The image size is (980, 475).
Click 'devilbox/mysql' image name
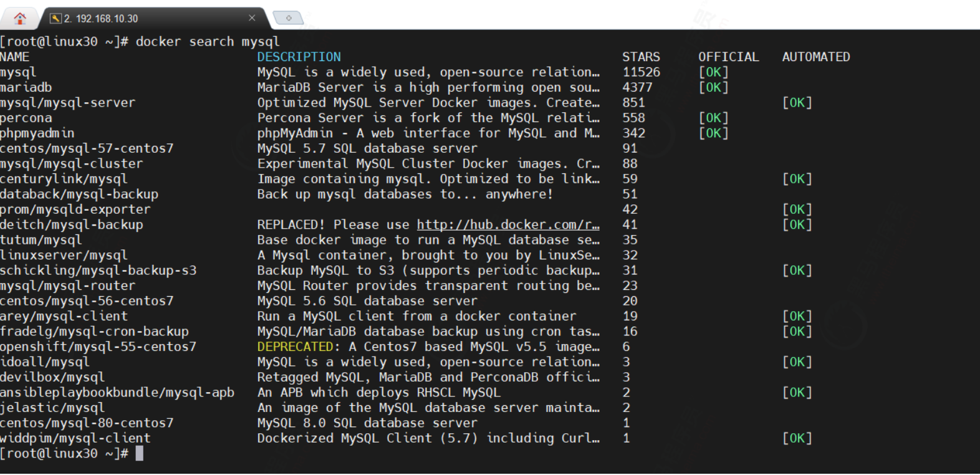[x=52, y=377]
